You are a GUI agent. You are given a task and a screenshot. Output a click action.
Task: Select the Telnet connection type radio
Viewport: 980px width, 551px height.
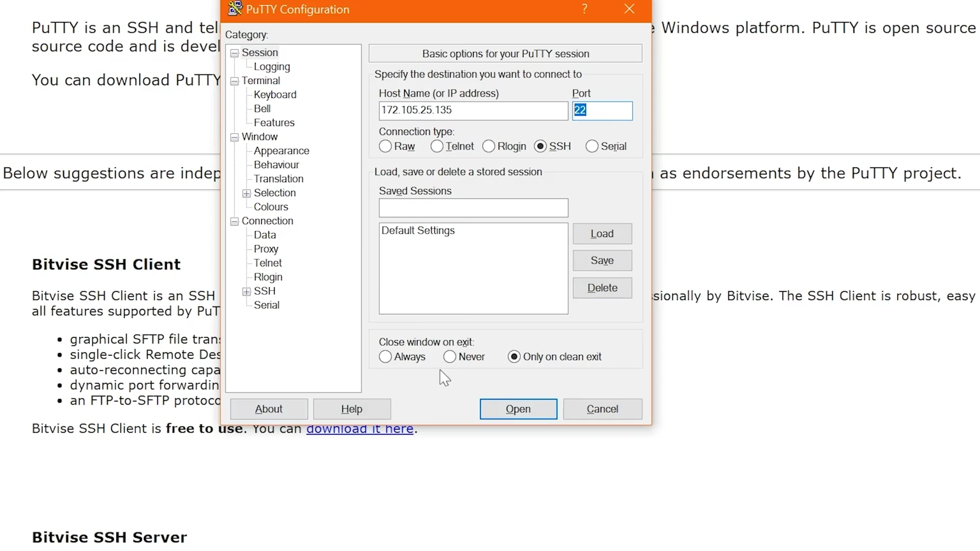(437, 146)
